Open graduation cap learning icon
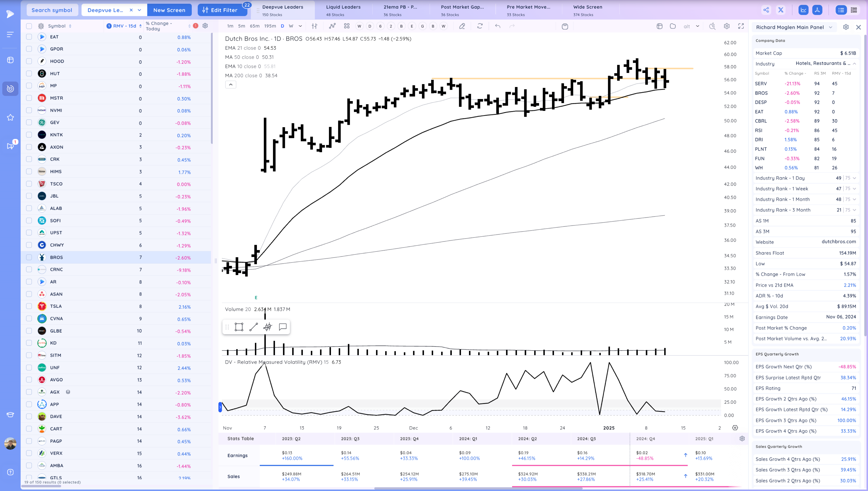868x491 pixels. [x=10, y=415]
